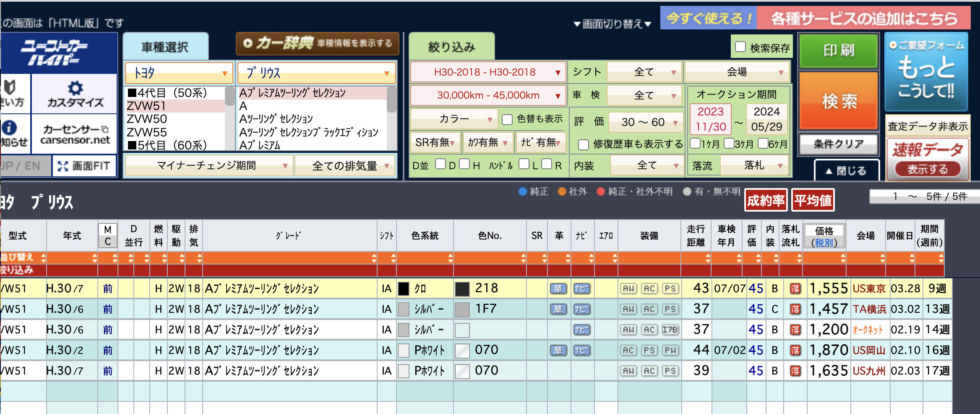The width and height of the screenshot is (980, 414).
Task: Click 革 icon in US岡山 row
Action: 558,350
